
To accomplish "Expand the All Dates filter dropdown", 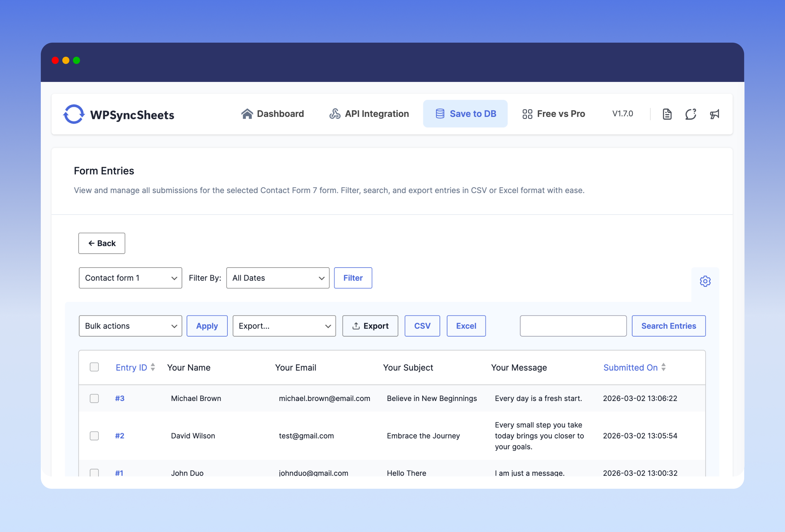I will (278, 278).
